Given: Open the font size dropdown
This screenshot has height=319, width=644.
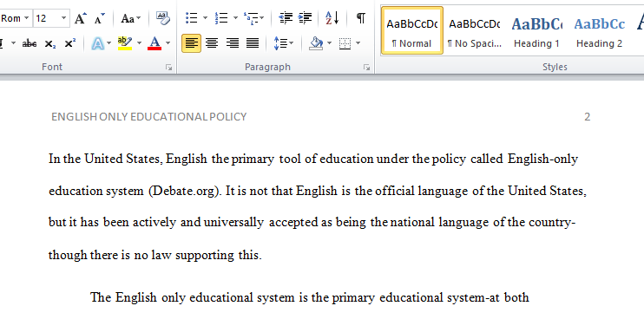Looking at the screenshot, I should click(x=63, y=18).
